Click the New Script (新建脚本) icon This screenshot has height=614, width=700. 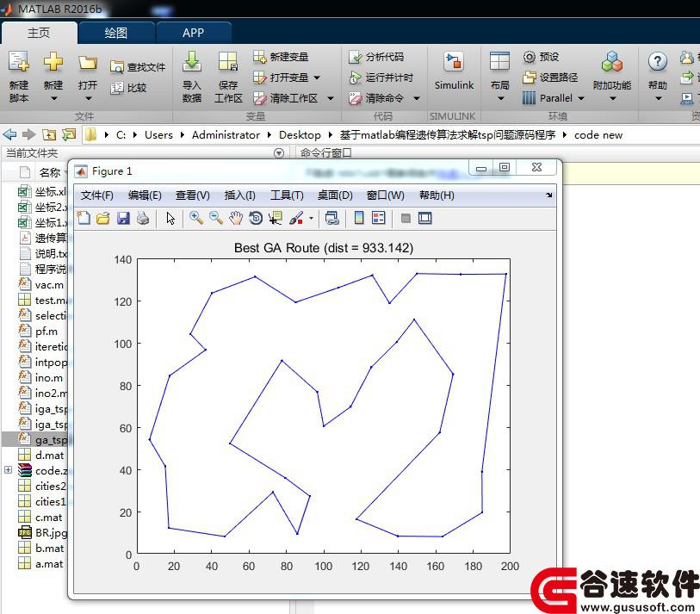tap(19, 62)
